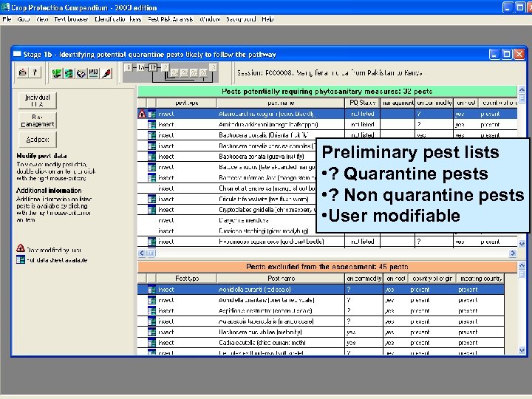This screenshot has width=532, height=399.
Task: Select stage 2b box in the flow diagram
Action: pos(184,73)
